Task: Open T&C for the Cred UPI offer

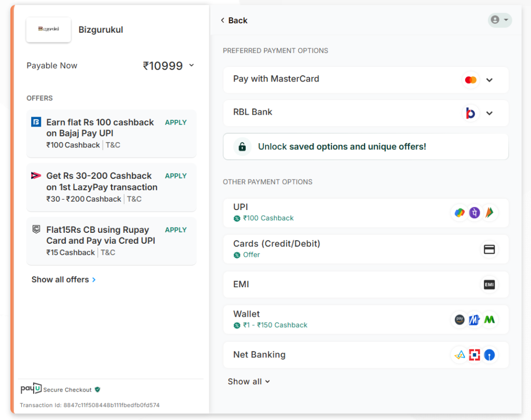Action: [108, 253]
